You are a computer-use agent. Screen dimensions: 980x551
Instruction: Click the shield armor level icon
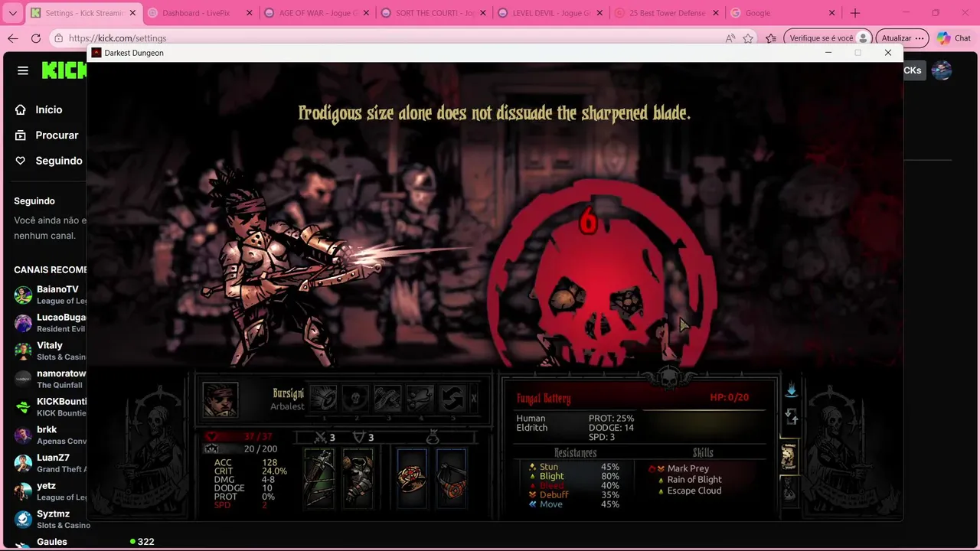[359, 437]
